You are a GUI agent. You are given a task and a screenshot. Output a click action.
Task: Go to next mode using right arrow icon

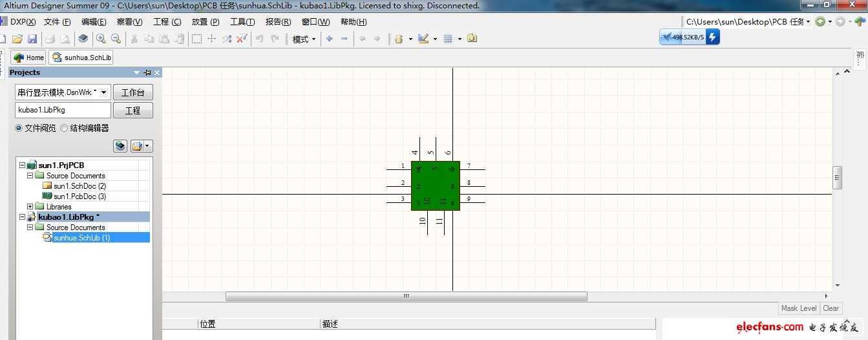(377, 39)
